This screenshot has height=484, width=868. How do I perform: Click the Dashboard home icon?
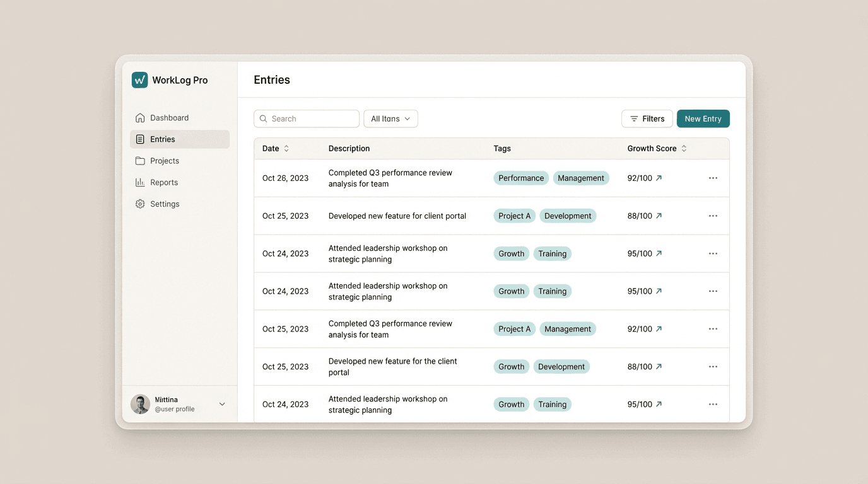pos(140,118)
